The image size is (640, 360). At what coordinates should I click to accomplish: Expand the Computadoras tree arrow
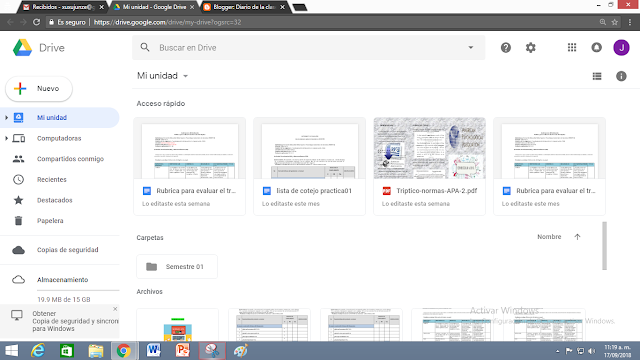pyautogui.click(x=6, y=138)
